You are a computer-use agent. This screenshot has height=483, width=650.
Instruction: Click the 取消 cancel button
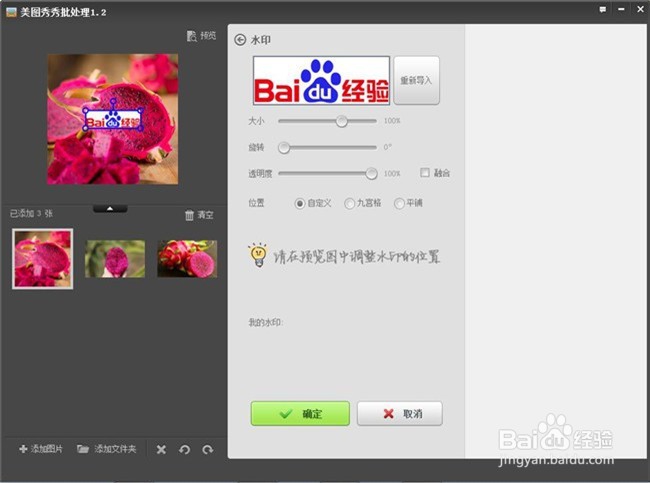pos(400,413)
